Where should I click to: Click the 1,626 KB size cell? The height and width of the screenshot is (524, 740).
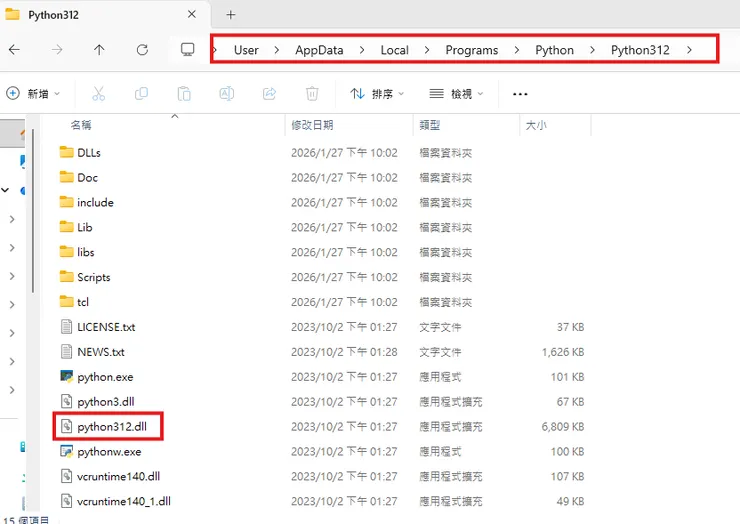(x=563, y=352)
